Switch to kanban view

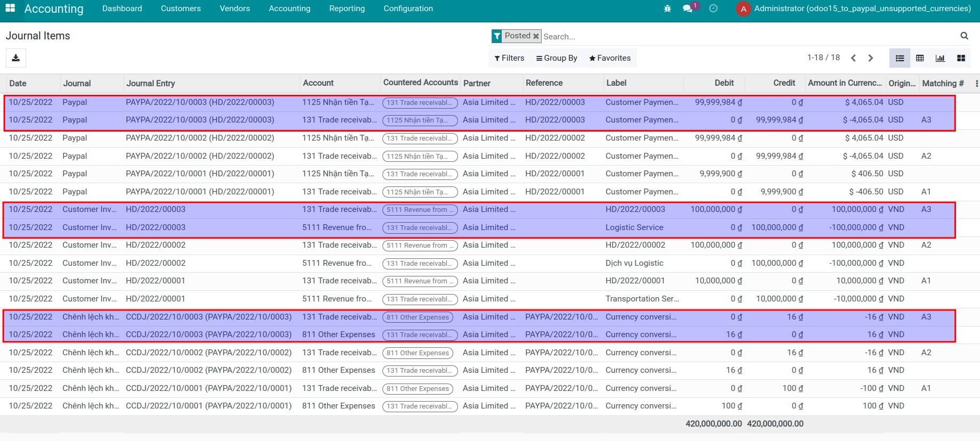(x=961, y=58)
